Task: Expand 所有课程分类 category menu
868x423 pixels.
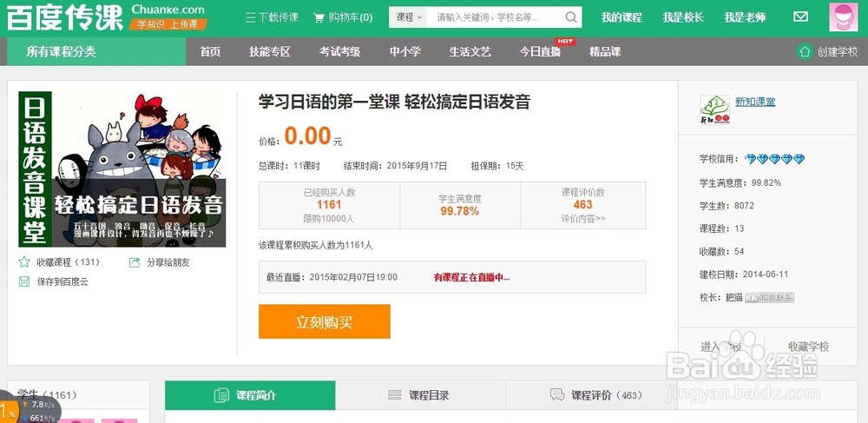Action: coord(96,51)
